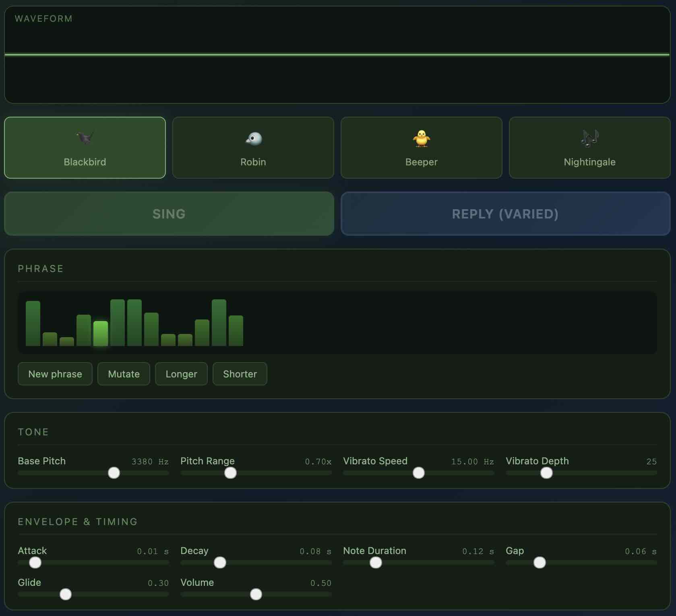676x616 pixels.
Task: Mutate the current phrase
Action: [x=124, y=374]
